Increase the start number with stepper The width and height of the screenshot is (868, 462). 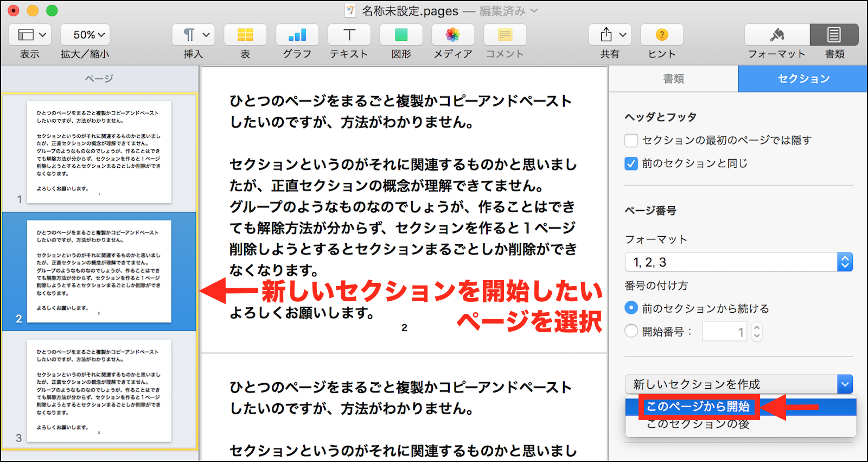757,327
